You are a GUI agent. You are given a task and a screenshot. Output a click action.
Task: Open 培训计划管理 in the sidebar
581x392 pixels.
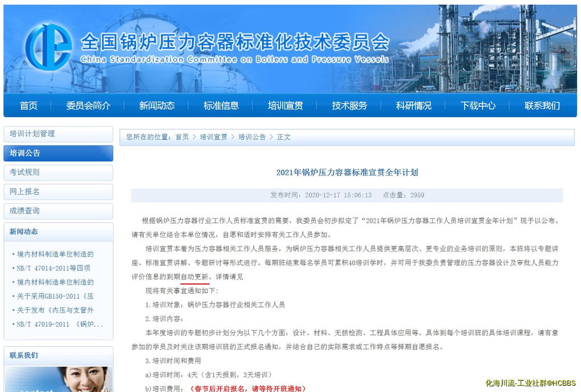tap(58, 134)
